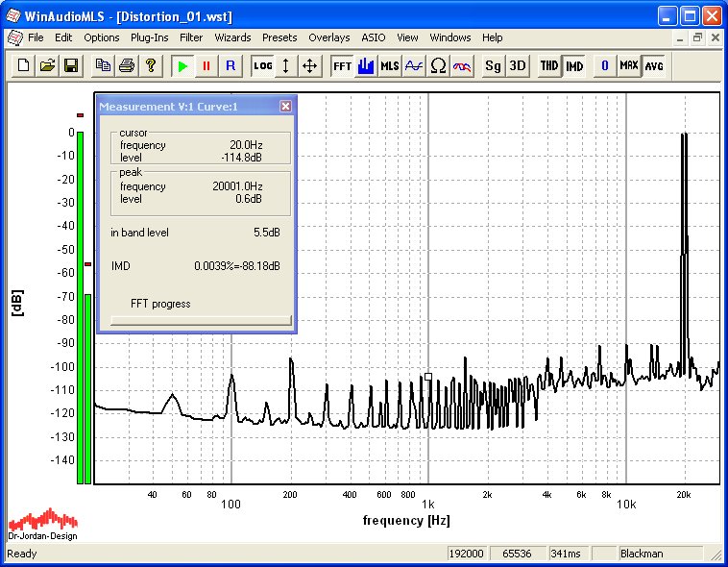The image size is (728, 567).
Task: Select blue bar spectrum analyzer icon
Action: click(366, 66)
